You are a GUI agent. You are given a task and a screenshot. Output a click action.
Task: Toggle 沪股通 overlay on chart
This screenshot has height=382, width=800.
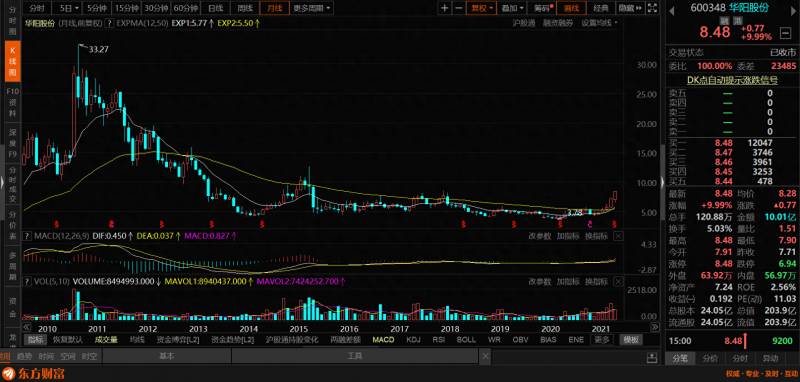tap(524, 23)
